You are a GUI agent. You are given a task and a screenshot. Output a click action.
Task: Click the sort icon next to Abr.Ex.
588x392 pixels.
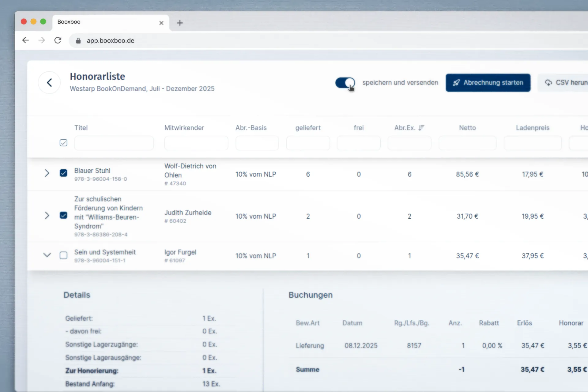[421, 128]
